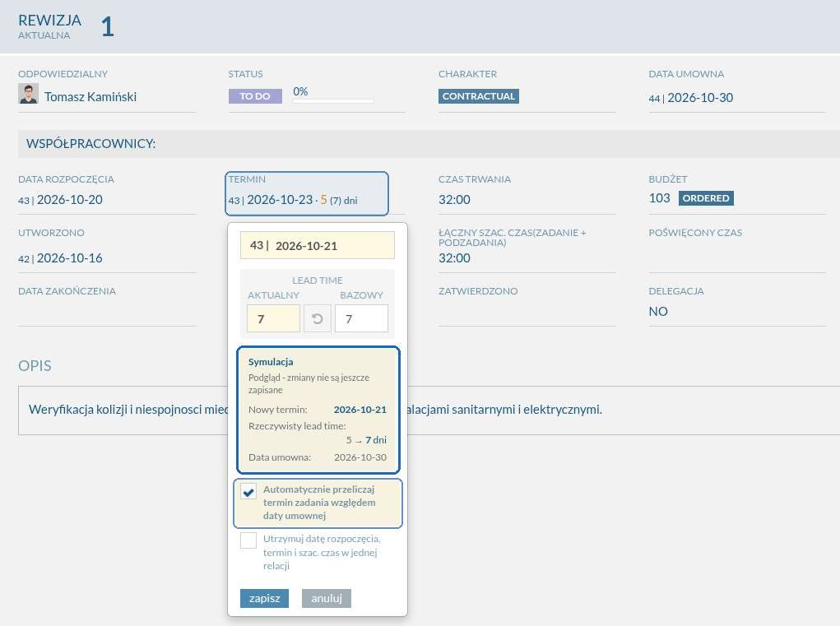Open the TERMIN field 2026-10-23
840x626 pixels.
tap(307, 194)
